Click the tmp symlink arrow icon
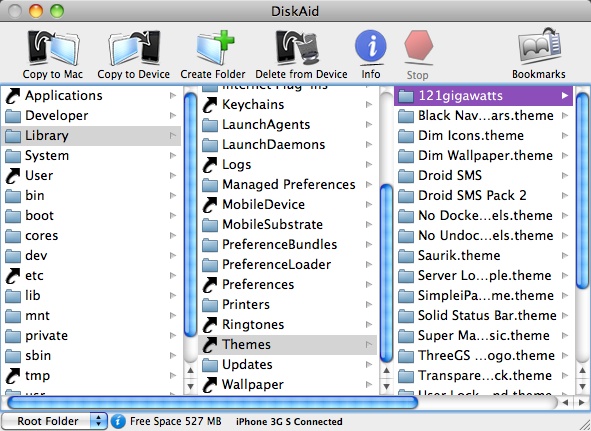 13,376
